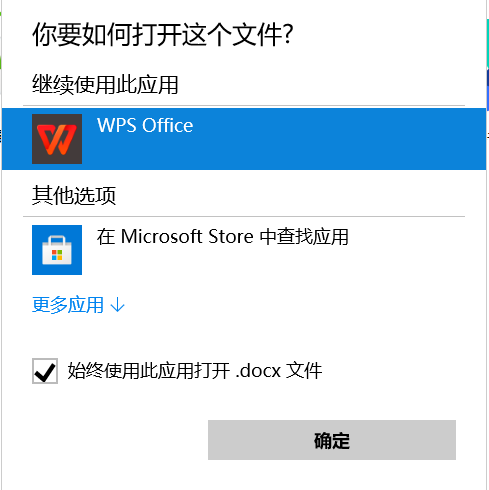
Task: Expand the 更多应用 list
Action: 78,305
